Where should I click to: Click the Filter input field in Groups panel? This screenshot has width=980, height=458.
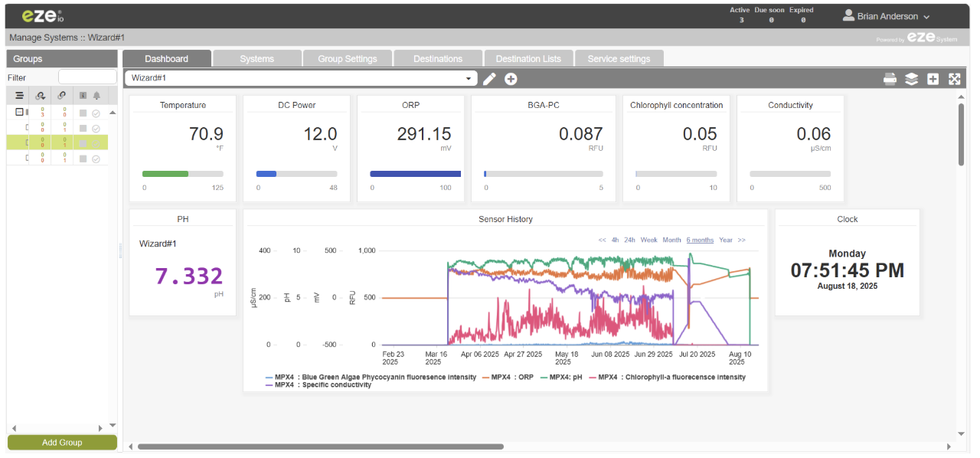coord(87,77)
